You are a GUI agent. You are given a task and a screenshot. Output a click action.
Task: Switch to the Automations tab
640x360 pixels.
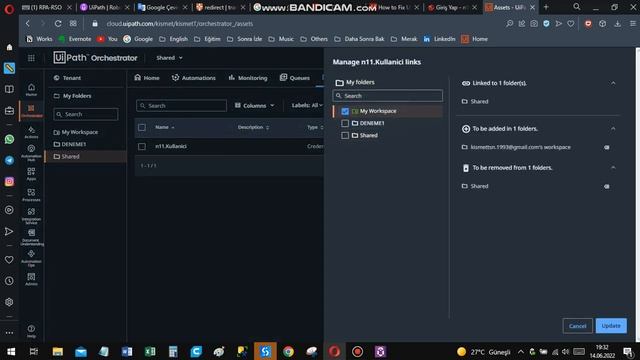pyautogui.click(x=193, y=78)
